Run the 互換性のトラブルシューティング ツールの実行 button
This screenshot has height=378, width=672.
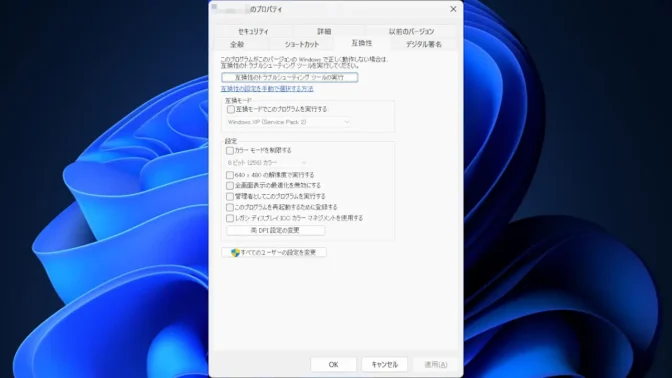tap(290, 78)
